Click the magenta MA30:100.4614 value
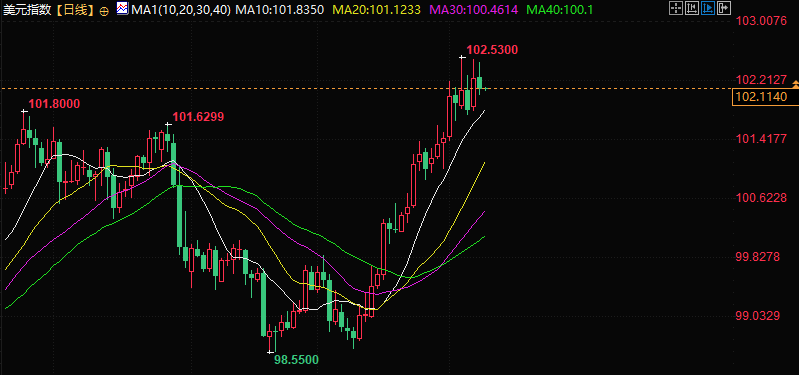Viewport: 799px width, 375px height. (x=474, y=9)
